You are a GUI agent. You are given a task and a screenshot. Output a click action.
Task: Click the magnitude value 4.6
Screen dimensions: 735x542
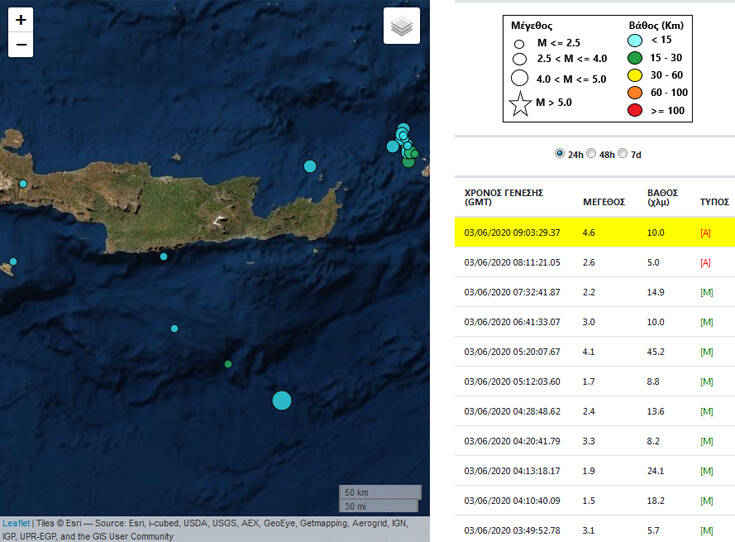589,233
